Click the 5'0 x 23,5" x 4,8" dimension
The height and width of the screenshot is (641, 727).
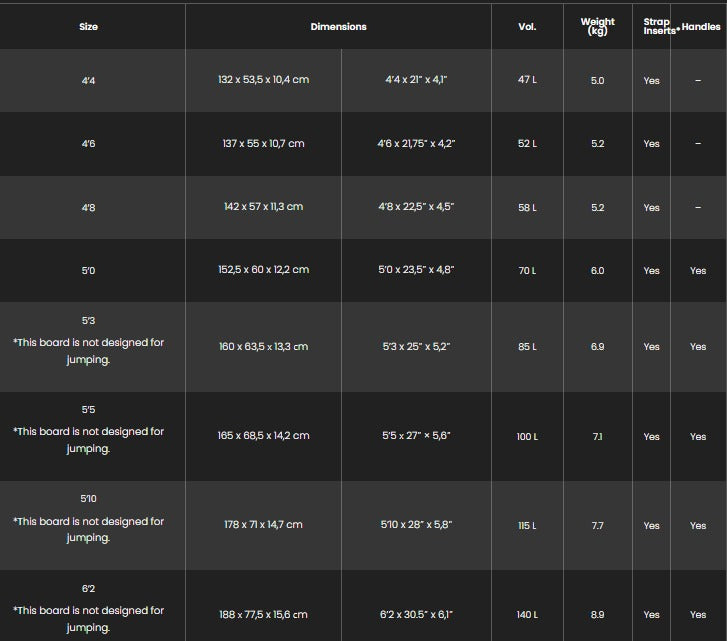(x=416, y=271)
